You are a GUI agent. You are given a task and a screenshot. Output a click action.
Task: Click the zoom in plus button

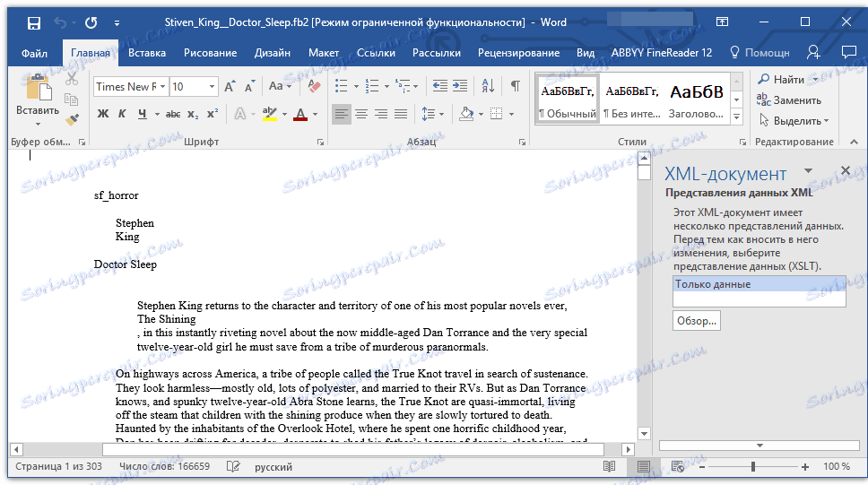click(x=805, y=467)
